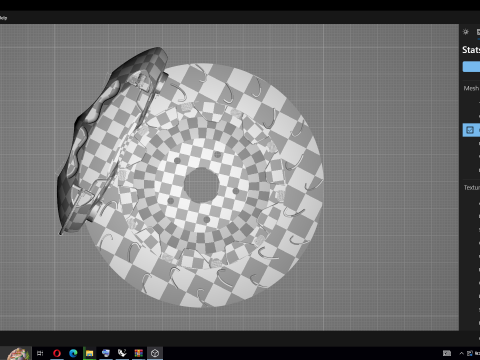
Task: Select the 3D Viewer taskbar icon
Action: tap(155, 353)
